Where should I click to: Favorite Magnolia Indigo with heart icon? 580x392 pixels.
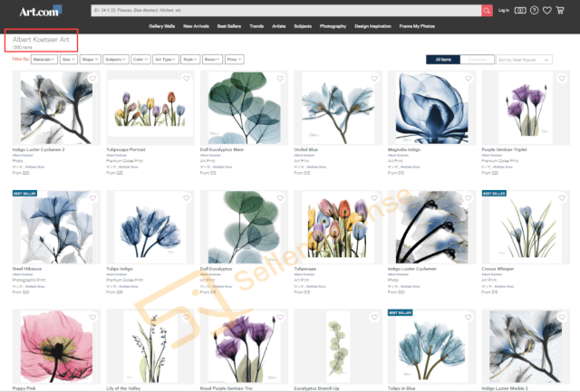tap(469, 79)
